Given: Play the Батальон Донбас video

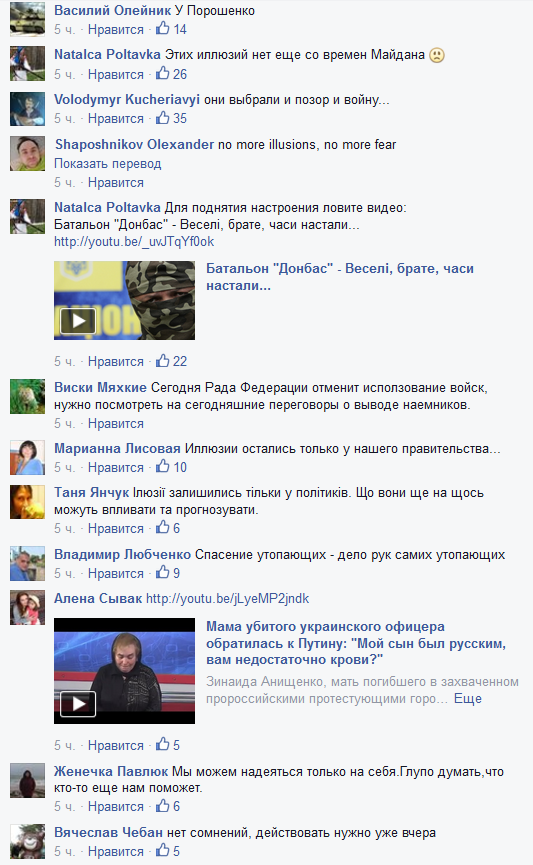Looking at the screenshot, I should pos(78,321).
